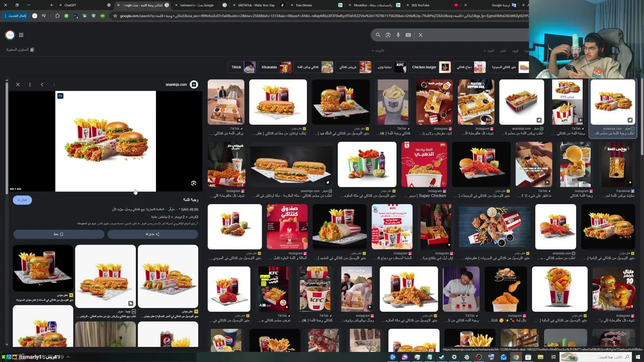This screenshot has height=362, width=644.
Task: Open the saved content link
Action: 20,50
